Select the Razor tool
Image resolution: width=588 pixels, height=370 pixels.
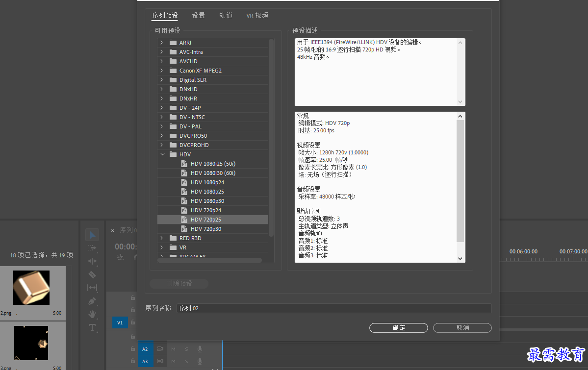92,274
